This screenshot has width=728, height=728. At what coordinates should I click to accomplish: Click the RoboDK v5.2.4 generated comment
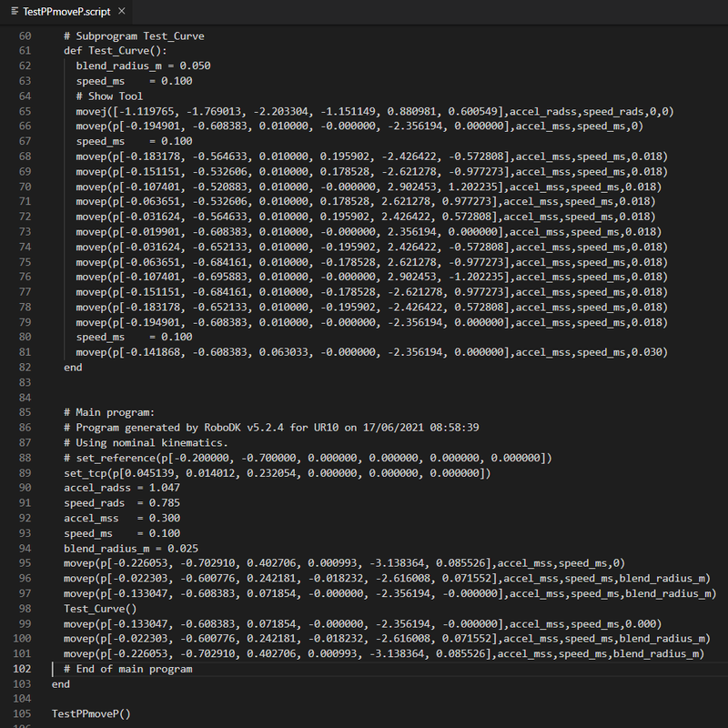[x=271, y=428]
